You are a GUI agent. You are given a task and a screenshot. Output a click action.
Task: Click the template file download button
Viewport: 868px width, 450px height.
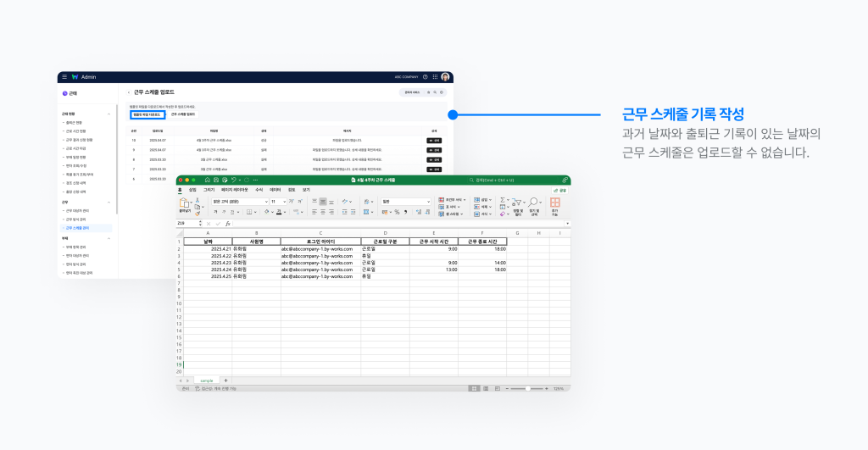(x=147, y=114)
